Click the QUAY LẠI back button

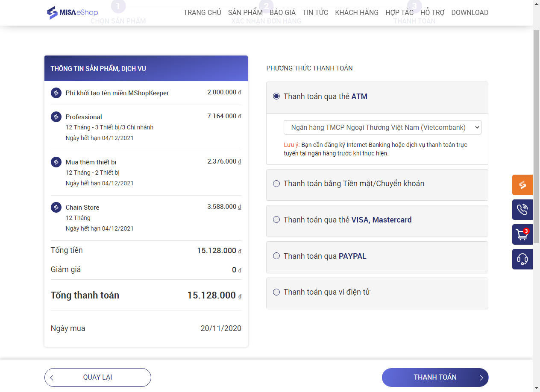(x=98, y=377)
